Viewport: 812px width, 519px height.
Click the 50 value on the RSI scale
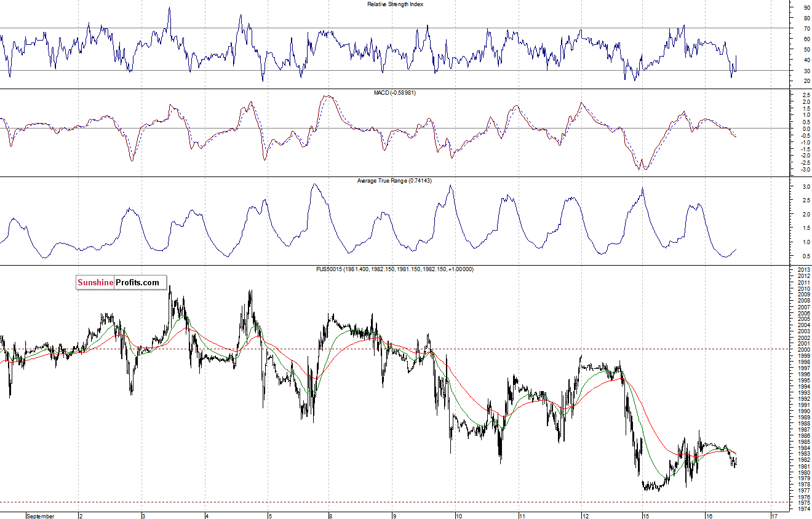pyautogui.click(x=806, y=49)
